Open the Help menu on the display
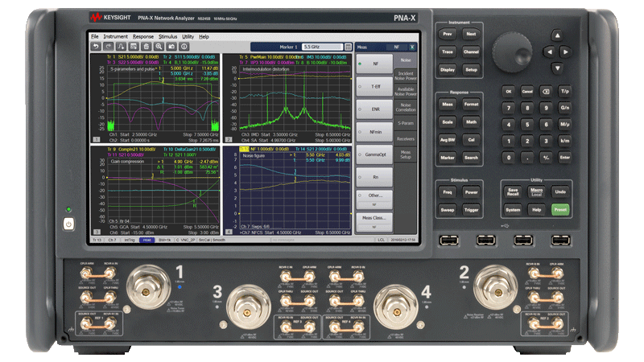The width and height of the screenshot is (644, 362). (204, 36)
